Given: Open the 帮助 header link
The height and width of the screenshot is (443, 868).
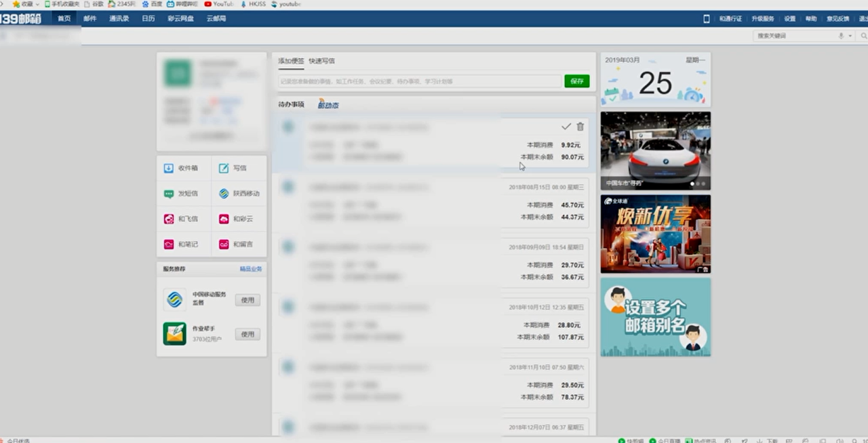Looking at the screenshot, I should pos(811,19).
